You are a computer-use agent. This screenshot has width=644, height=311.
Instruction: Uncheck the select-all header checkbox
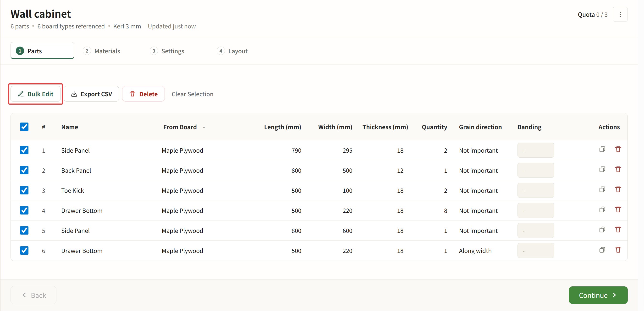(x=24, y=127)
